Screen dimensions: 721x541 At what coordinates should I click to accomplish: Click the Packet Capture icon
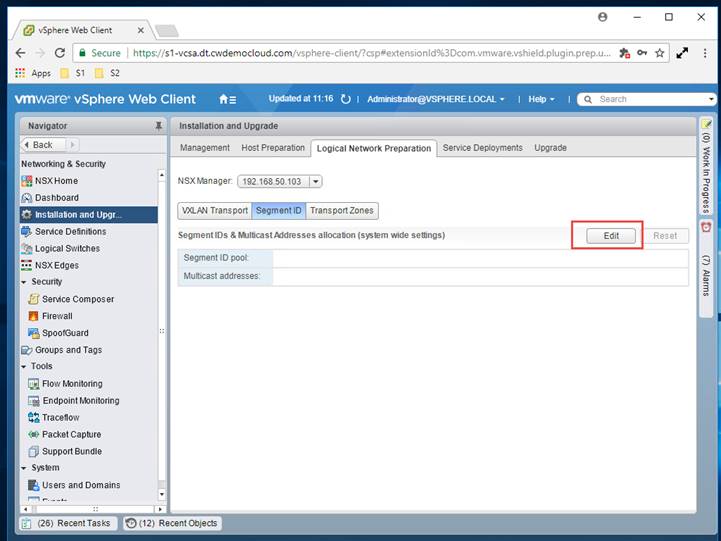tap(34, 434)
